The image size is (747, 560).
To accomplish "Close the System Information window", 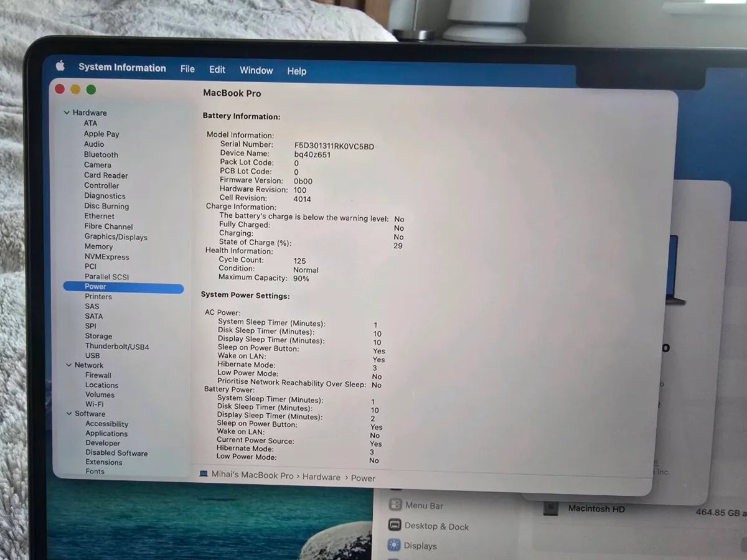I will pyautogui.click(x=60, y=89).
